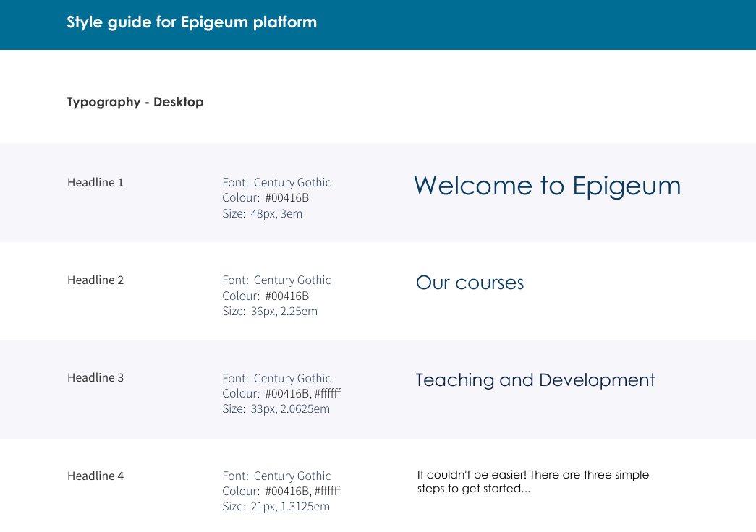Click the Colour #00416B line for Headline 1
Image resolution: width=756 pixels, height=532 pixels.
click(266, 198)
